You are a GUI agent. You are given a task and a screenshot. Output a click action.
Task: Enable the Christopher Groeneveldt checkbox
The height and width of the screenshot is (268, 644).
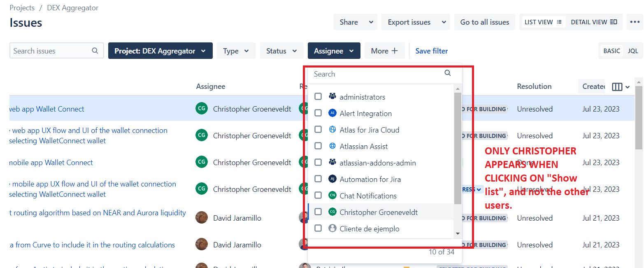tap(318, 212)
